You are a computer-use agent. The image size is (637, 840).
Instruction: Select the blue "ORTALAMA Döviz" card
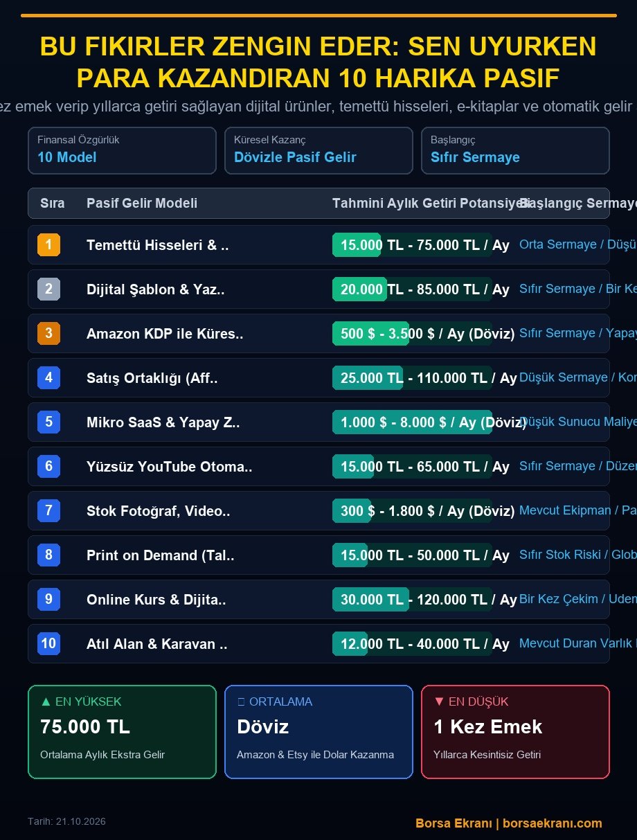[318, 732]
